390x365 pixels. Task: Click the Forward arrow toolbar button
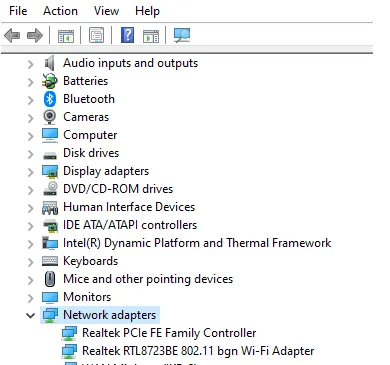[x=35, y=35]
